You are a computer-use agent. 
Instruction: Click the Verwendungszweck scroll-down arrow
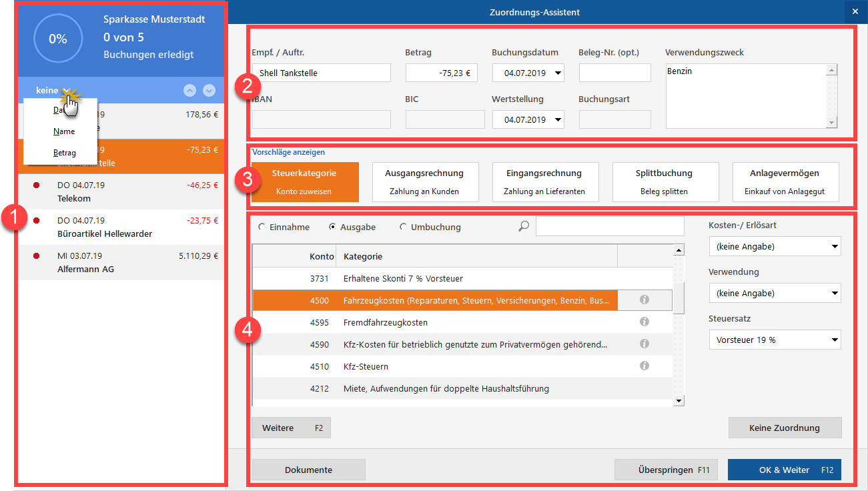click(831, 123)
